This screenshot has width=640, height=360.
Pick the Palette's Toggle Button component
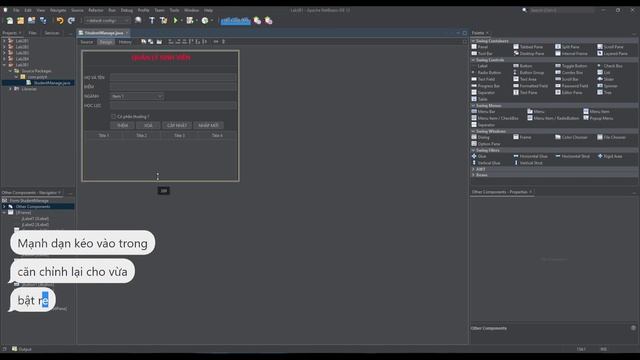point(571,66)
